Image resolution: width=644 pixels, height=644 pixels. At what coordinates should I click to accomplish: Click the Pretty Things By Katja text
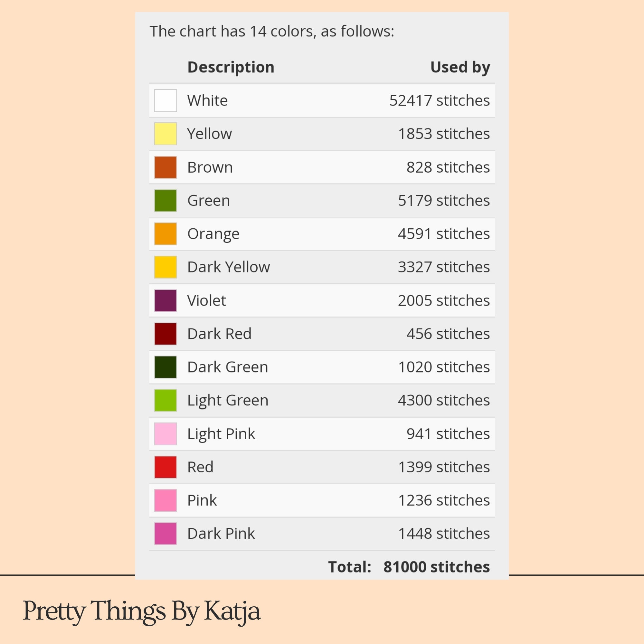(141, 611)
